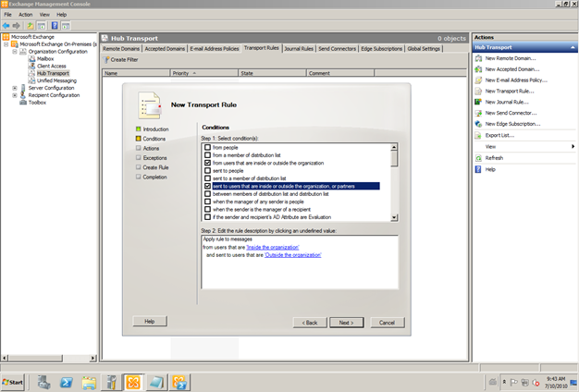Switch to the Journal Rules tab
The width and height of the screenshot is (579, 392).
coord(299,49)
